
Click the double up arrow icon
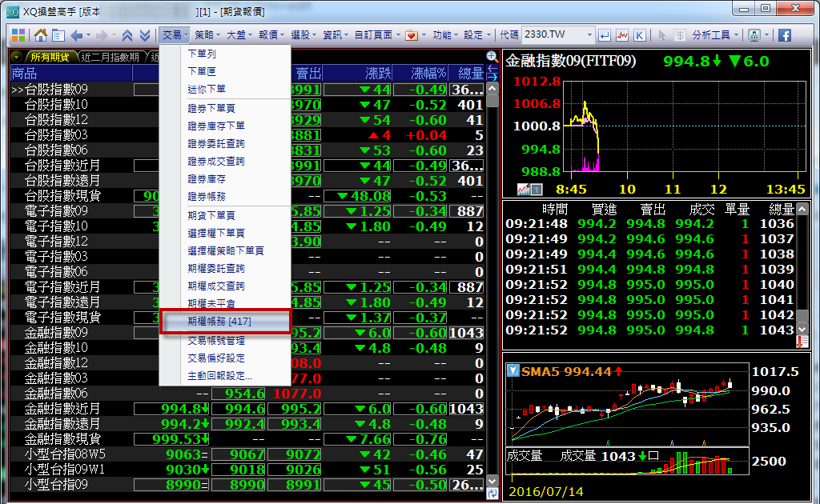127,35
